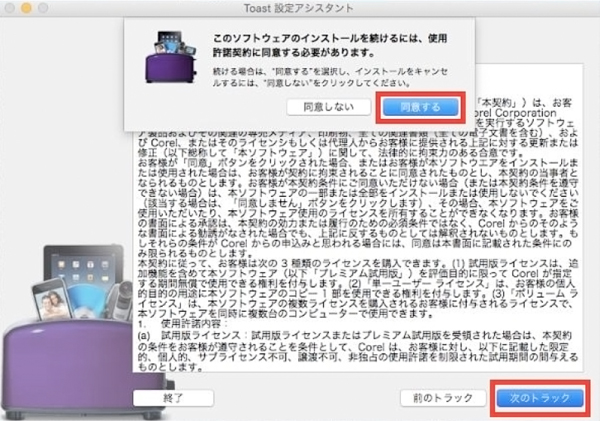Click the 同意する agree button
This screenshot has height=421, width=600.
pyautogui.click(x=420, y=107)
